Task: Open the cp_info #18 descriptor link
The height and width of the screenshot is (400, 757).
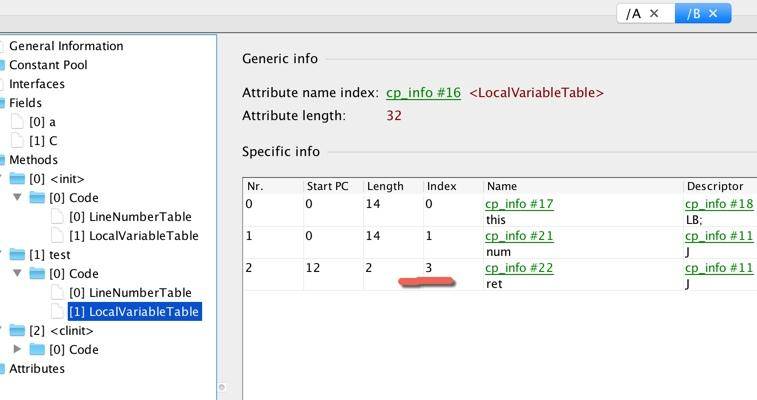Action: 718,204
